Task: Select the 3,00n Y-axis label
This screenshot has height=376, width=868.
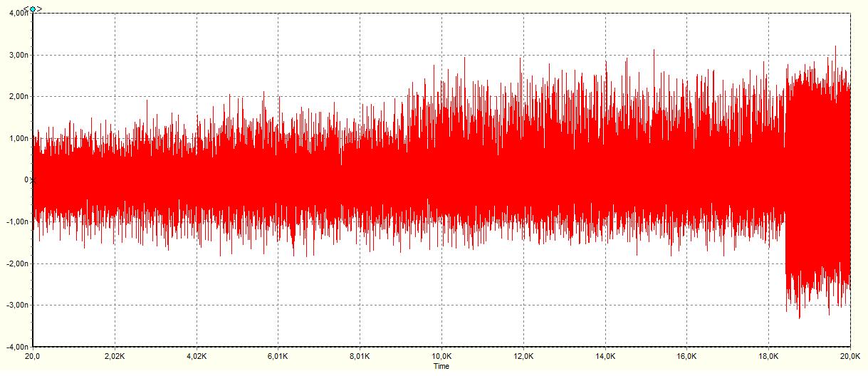Action: pyautogui.click(x=16, y=55)
